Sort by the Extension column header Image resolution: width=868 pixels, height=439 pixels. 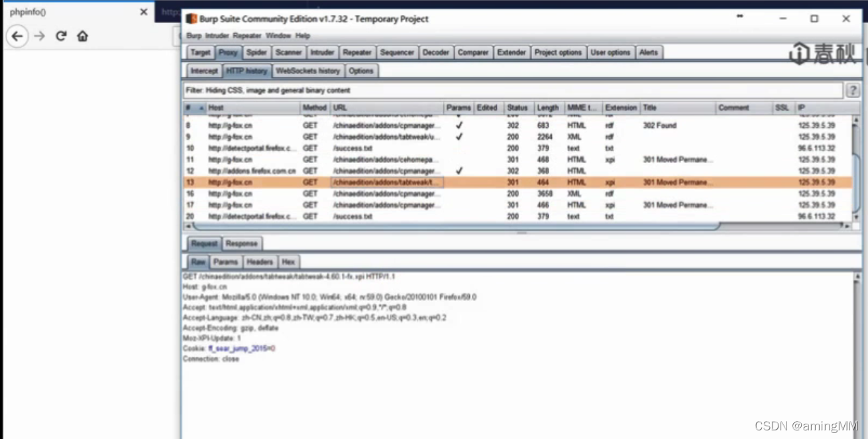(x=621, y=107)
